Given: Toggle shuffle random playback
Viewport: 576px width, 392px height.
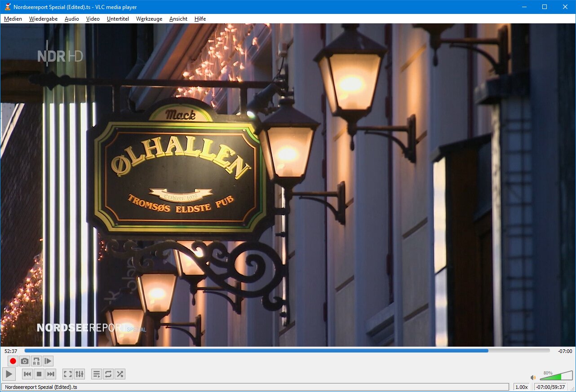Looking at the screenshot, I should (x=120, y=374).
